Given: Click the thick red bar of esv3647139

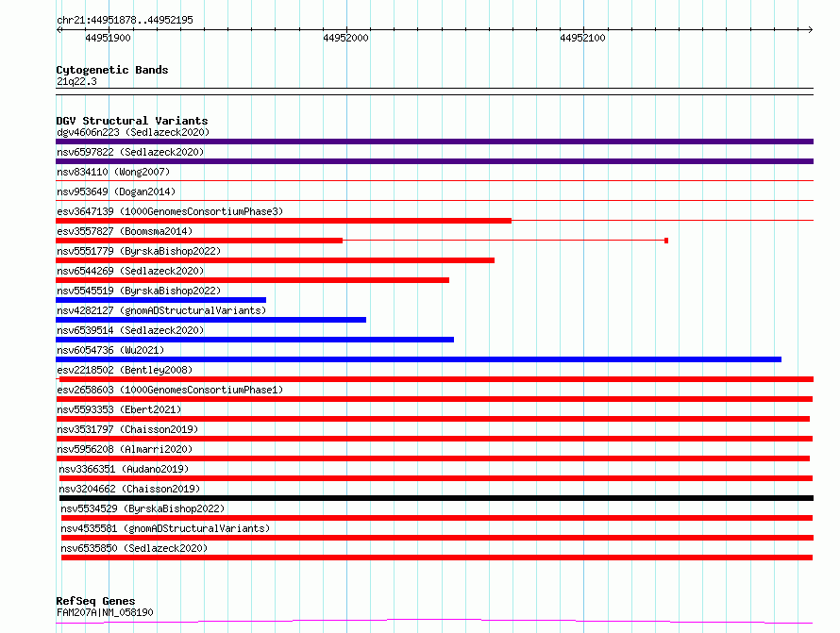Looking at the screenshot, I should click(x=283, y=221).
